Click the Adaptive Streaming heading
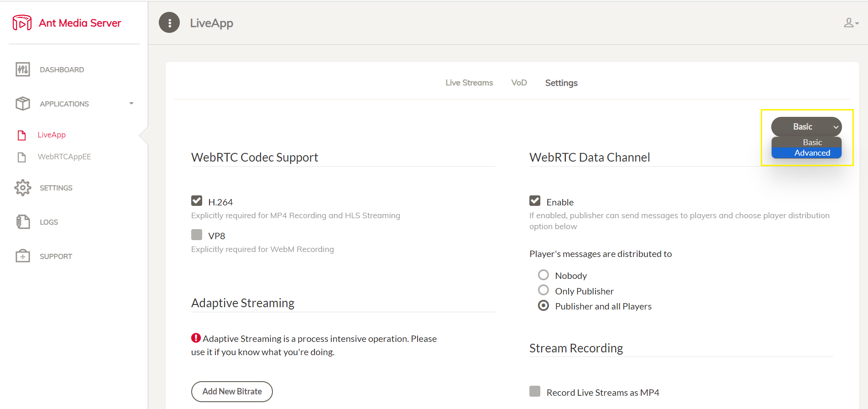 243,303
